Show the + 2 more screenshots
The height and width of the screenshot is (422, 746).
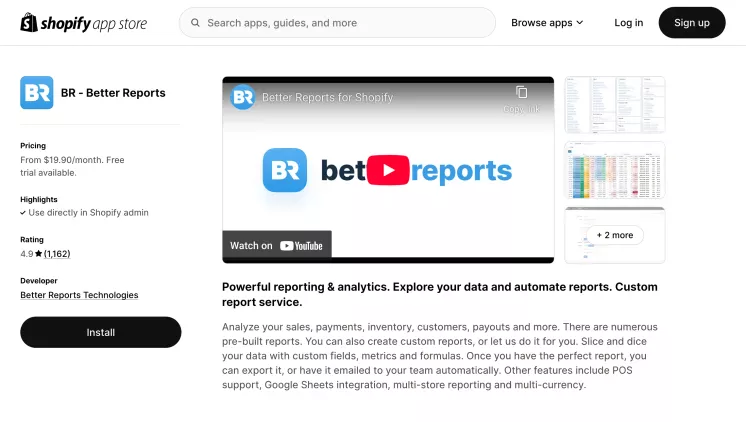[614, 235]
